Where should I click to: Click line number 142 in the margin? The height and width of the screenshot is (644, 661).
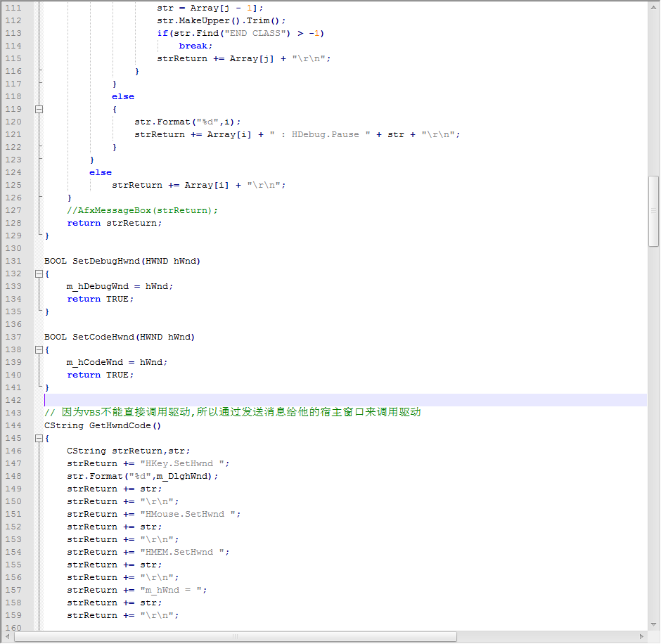coord(14,400)
